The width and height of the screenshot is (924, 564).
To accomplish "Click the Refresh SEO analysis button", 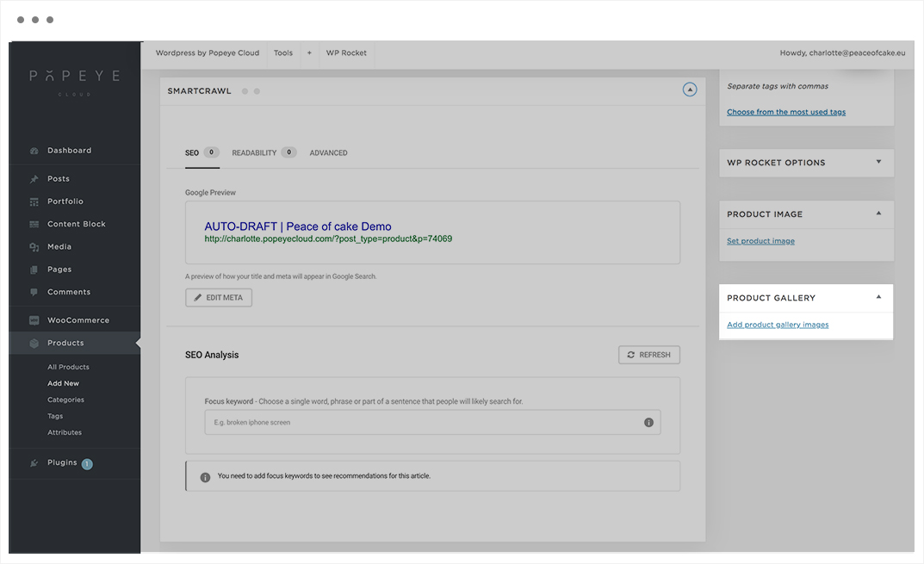I will (648, 355).
